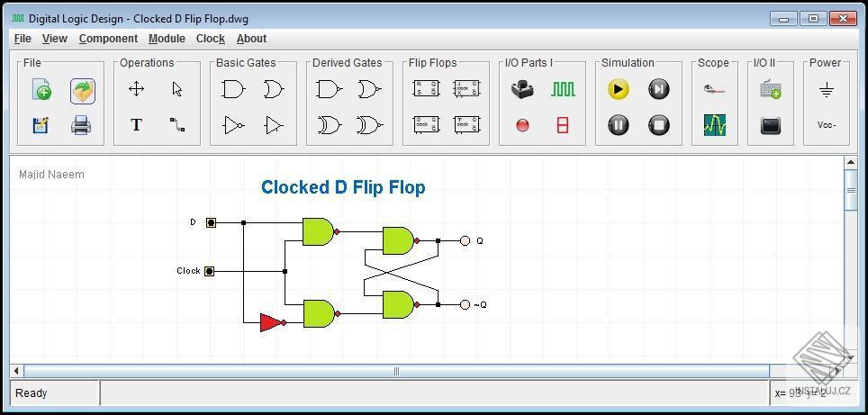The image size is (868, 415).
Task: Choose the pointer selection tool
Action: 177,89
